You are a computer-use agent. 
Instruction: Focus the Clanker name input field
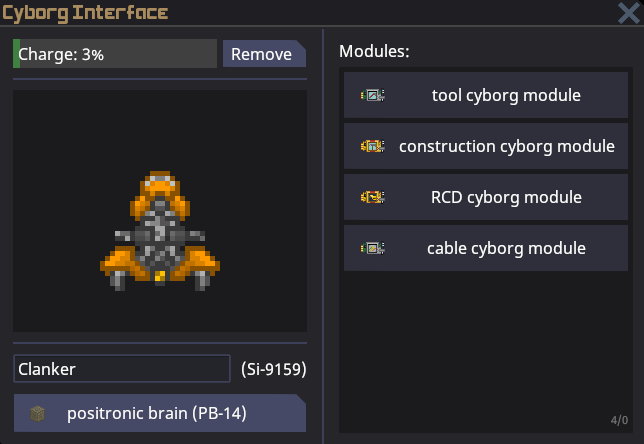tap(121, 369)
